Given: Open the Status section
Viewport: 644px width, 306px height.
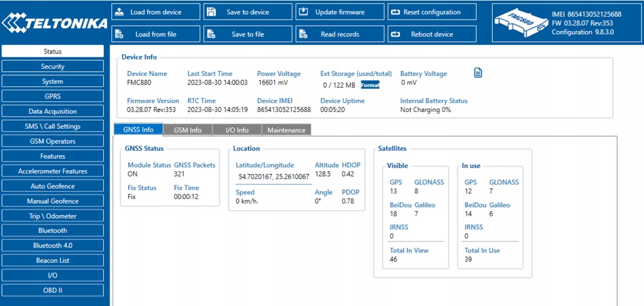Looking at the screenshot, I should [53, 52].
